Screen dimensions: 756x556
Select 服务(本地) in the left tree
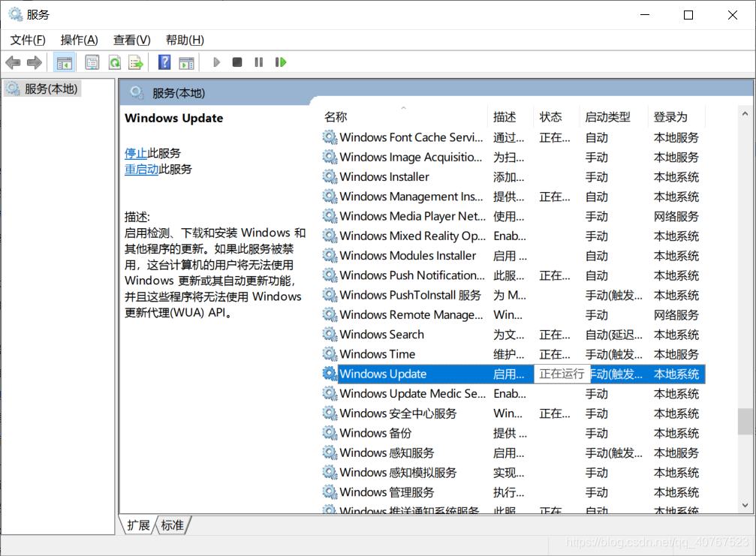[43, 89]
